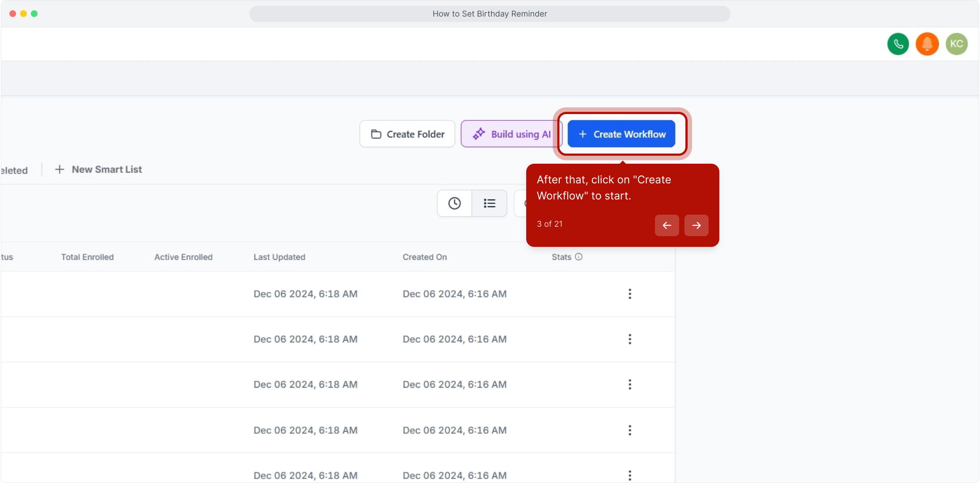The height and width of the screenshot is (483, 980).
Task: Open the fourth row's three-dot options menu
Action: coord(629,430)
